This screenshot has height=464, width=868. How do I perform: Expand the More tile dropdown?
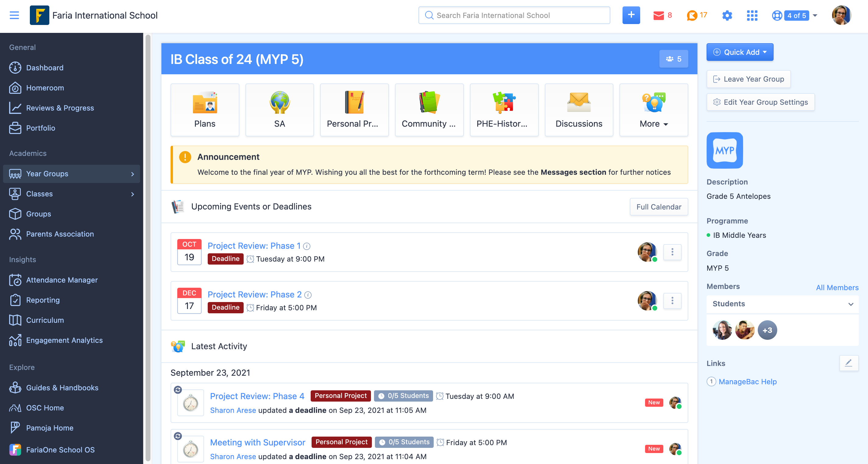653,110
